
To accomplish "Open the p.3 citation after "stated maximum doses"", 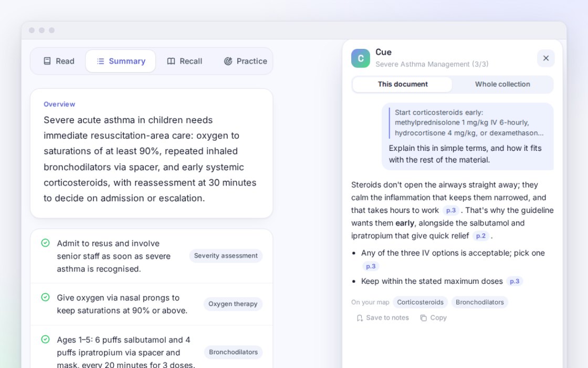I will [514, 281].
